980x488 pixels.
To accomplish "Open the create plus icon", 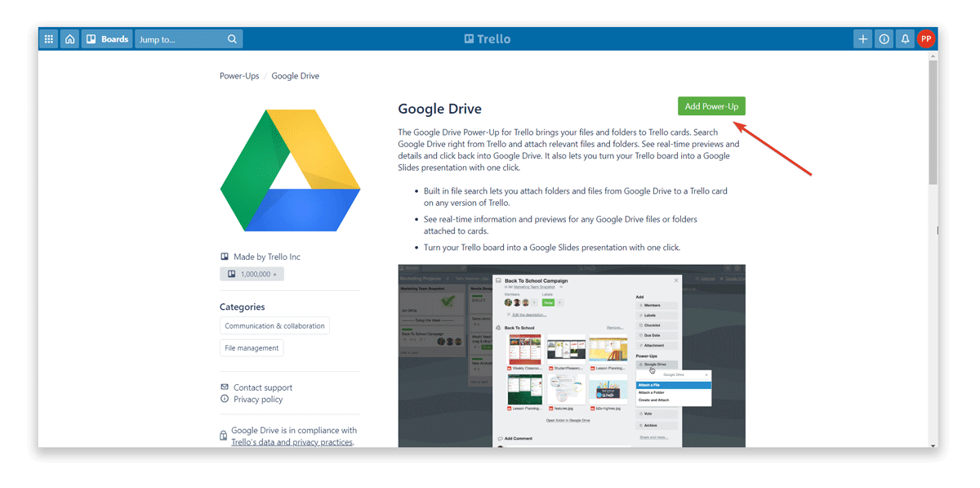I will pyautogui.click(x=862, y=38).
